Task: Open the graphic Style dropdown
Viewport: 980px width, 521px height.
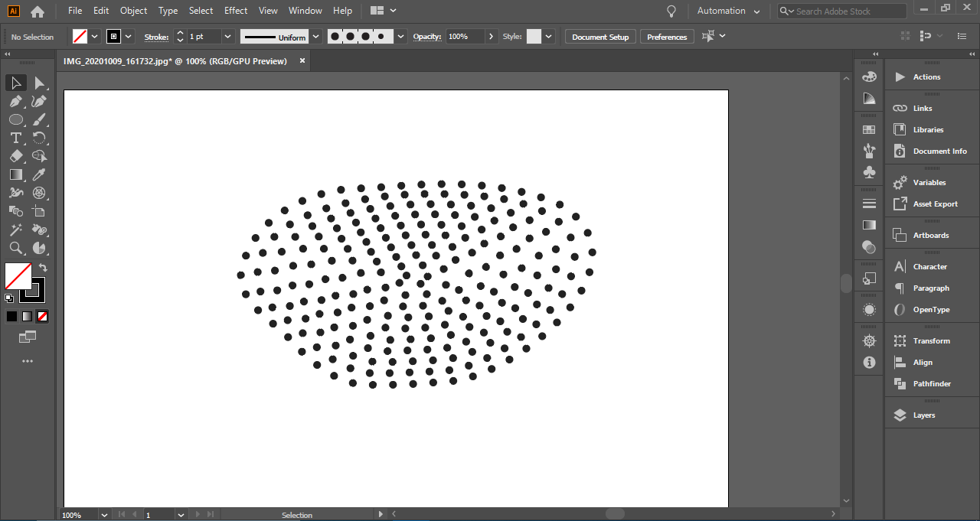Action: tap(549, 37)
